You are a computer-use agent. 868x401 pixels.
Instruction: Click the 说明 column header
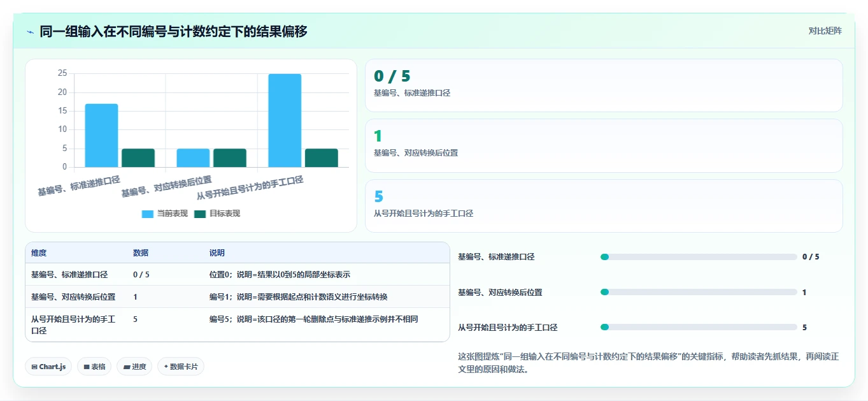click(x=217, y=253)
